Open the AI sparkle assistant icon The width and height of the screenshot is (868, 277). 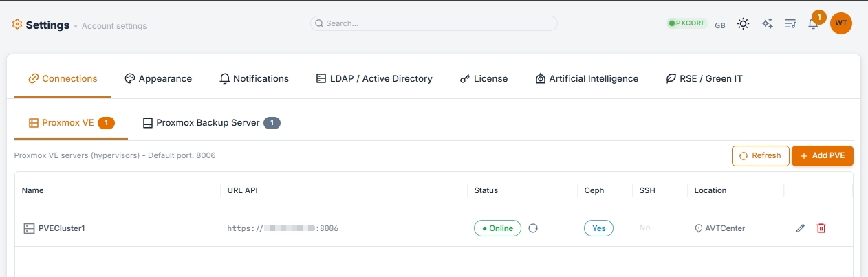(767, 24)
